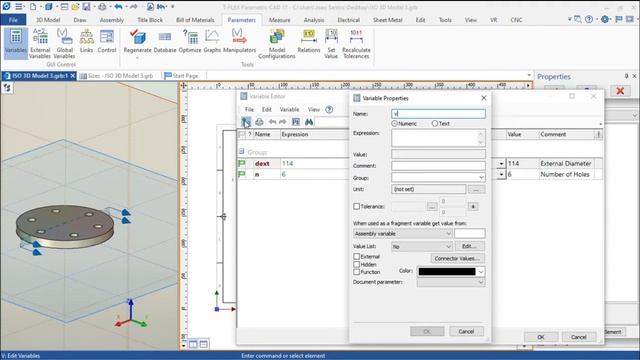Open the Control tool
Image resolution: width=640 pixels, height=360 pixels.
[x=107, y=41]
